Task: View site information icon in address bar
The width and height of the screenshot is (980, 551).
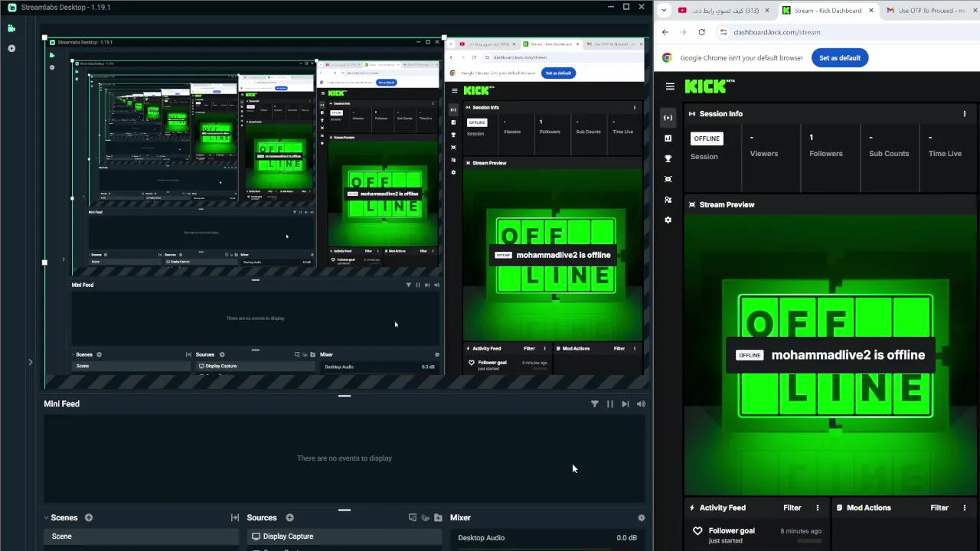Action: tap(724, 32)
